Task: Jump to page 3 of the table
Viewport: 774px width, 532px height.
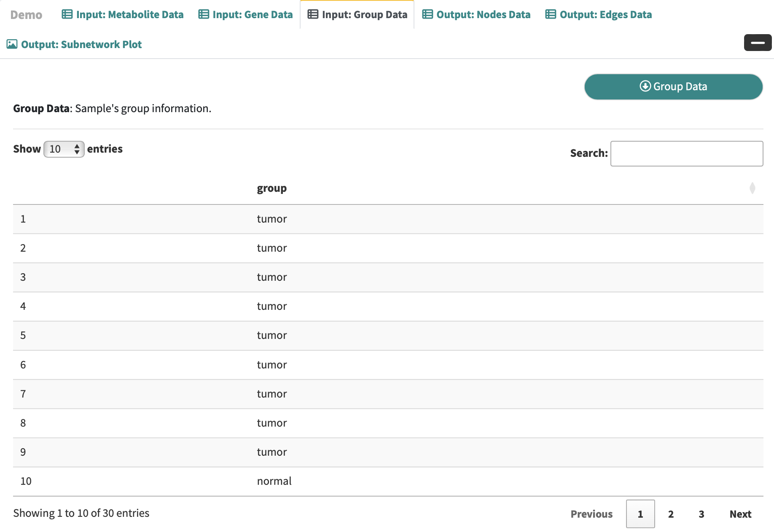Action: coord(701,514)
